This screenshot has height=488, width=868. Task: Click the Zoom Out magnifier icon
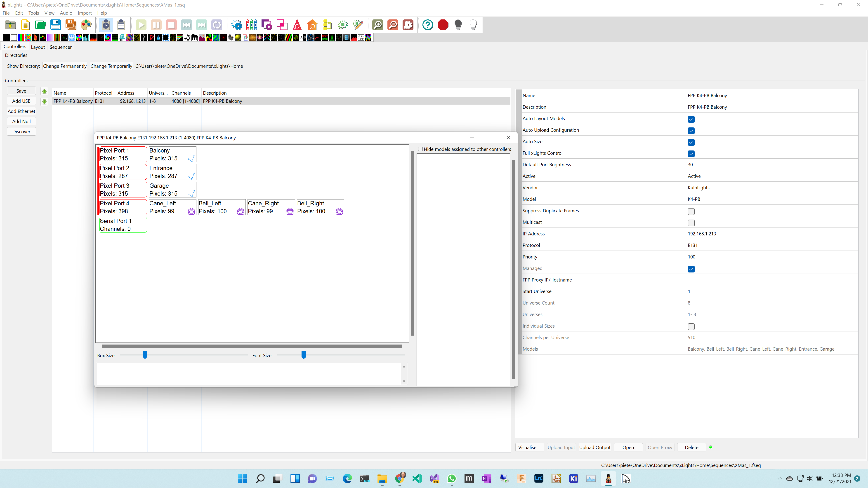click(393, 25)
